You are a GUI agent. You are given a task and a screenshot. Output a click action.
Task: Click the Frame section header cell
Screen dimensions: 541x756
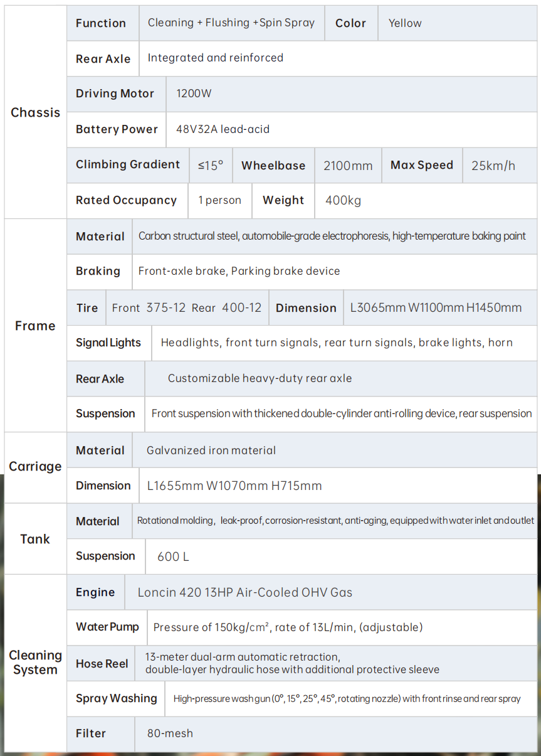pyautogui.click(x=35, y=326)
